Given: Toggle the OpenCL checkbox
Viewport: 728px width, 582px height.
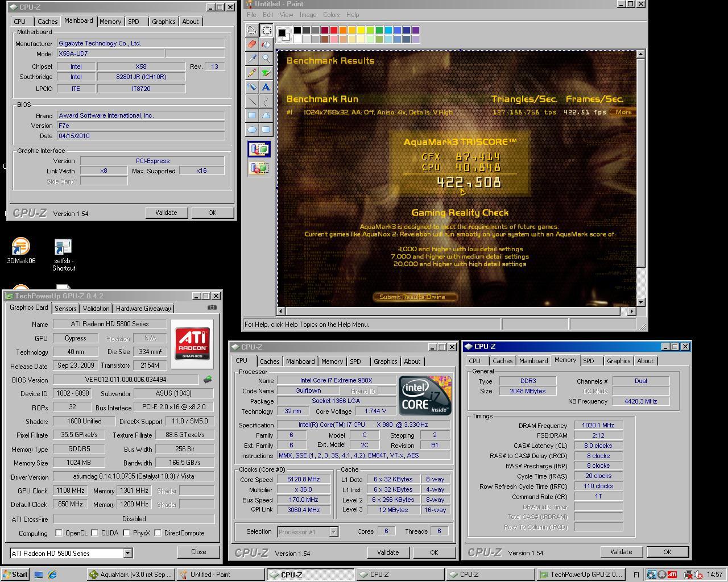Looking at the screenshot, I should pyautogui.click(x=59, y=533).
